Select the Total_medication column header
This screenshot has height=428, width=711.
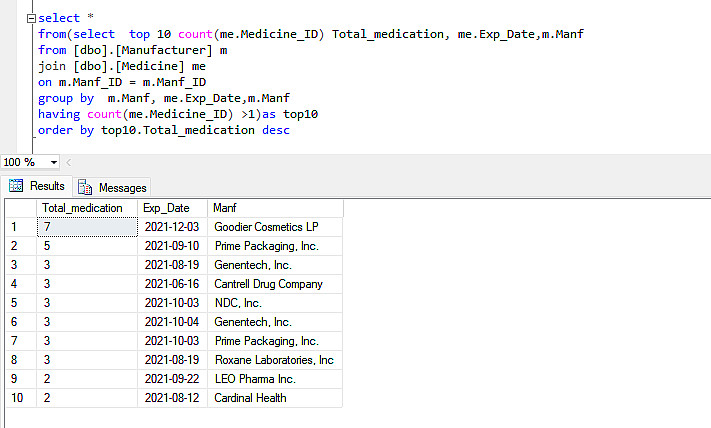[87, 208]
